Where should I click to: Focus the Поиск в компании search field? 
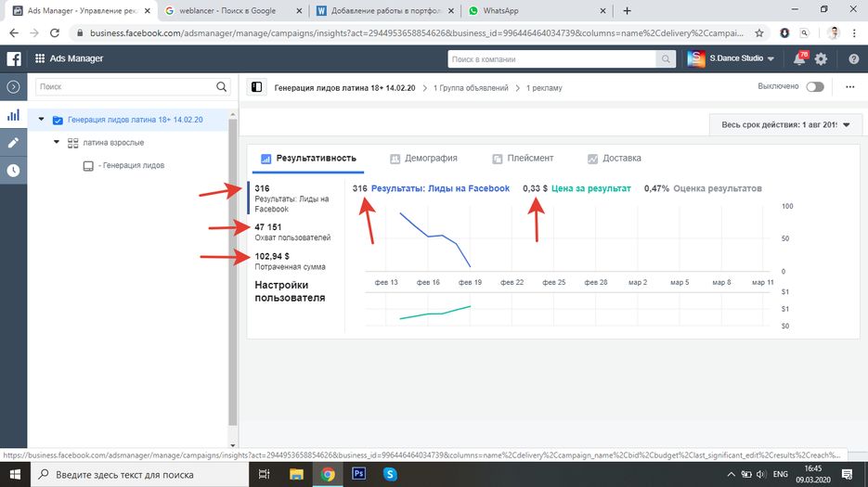[551, 59]
